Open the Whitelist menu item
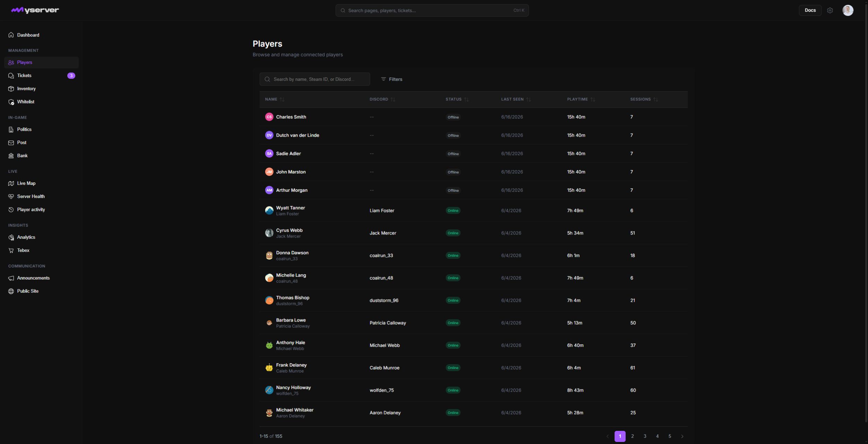This screenshot has width=868, height=444. 41,102
